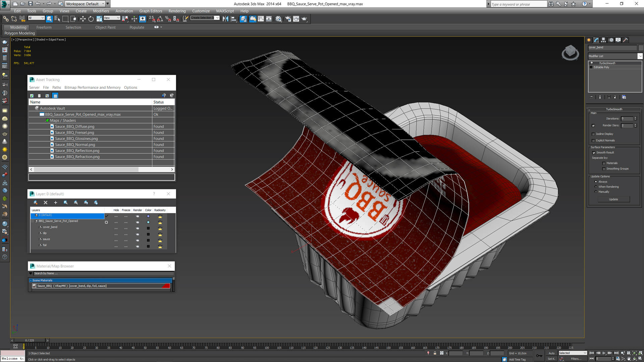Open the Utilities hammer panel
Screen dimensions: 644x362
[626, 40]
